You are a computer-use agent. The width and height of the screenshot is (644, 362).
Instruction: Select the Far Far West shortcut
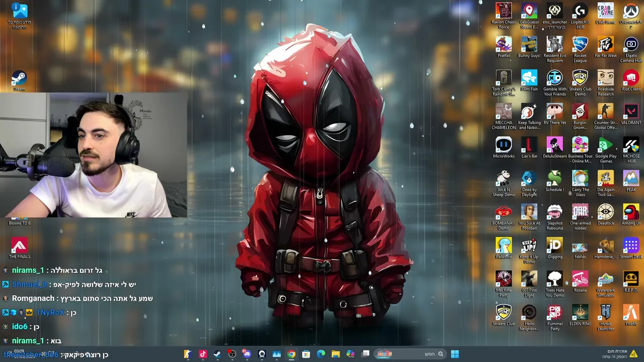(605, 47)
